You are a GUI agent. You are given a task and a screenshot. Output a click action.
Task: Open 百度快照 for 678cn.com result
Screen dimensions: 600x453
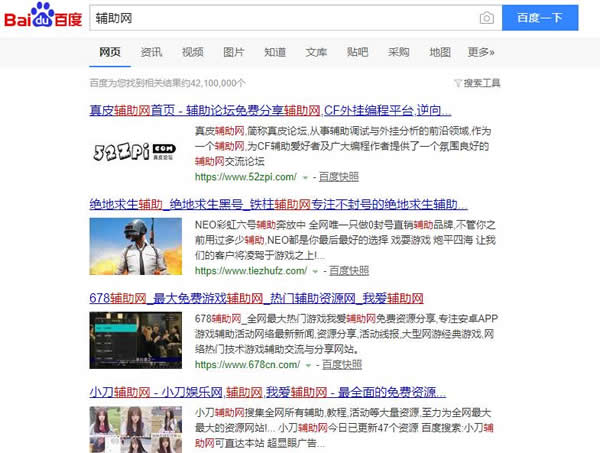click(342, 365)
